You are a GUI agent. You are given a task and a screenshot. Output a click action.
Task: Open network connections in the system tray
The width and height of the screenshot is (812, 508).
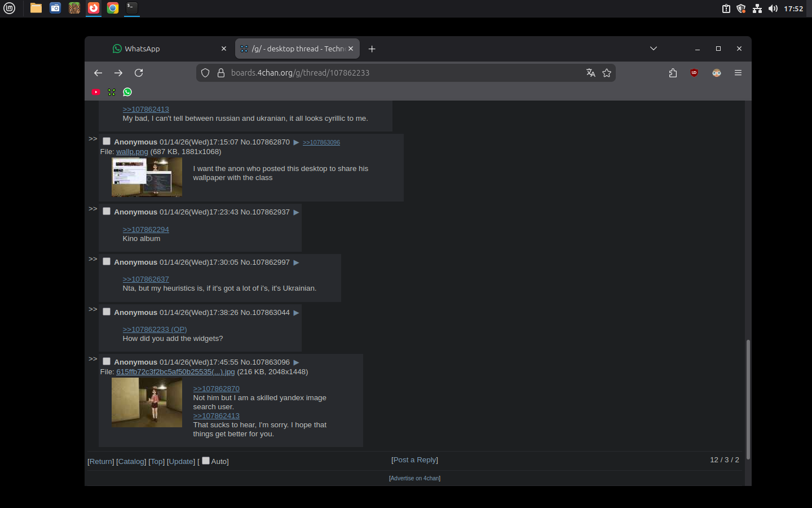tap(757, 8)
